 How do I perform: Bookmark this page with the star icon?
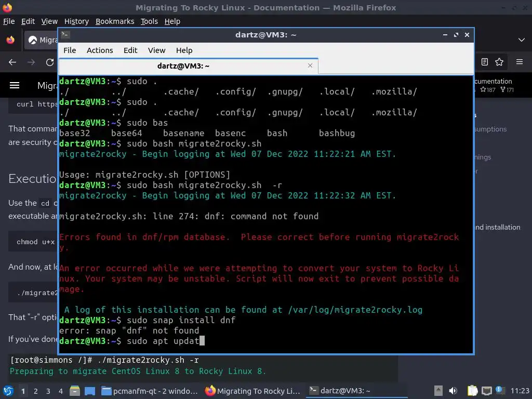point(499,62)
